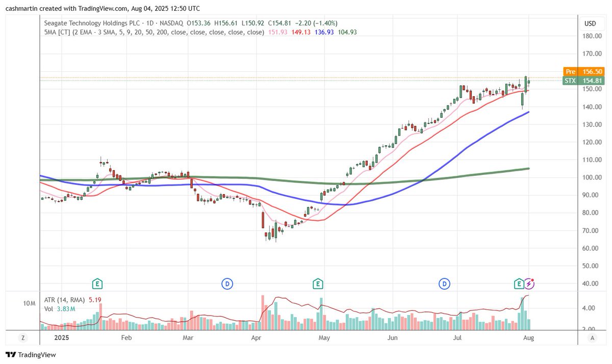This screenshot has height=364, width=612.
Task: Click the 149.13 moving average value
Action: coord(301,32)
